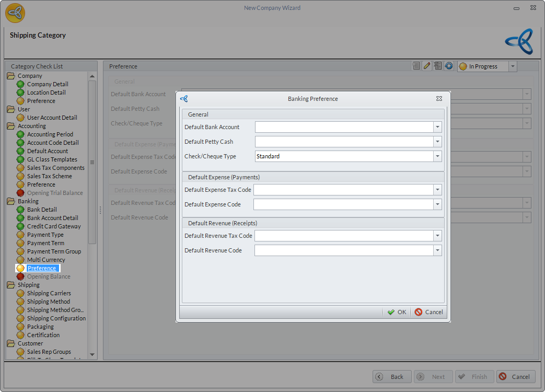Click the red Opening Trial Balance status icon
545x392 pixels.
(x=20, y=193)
